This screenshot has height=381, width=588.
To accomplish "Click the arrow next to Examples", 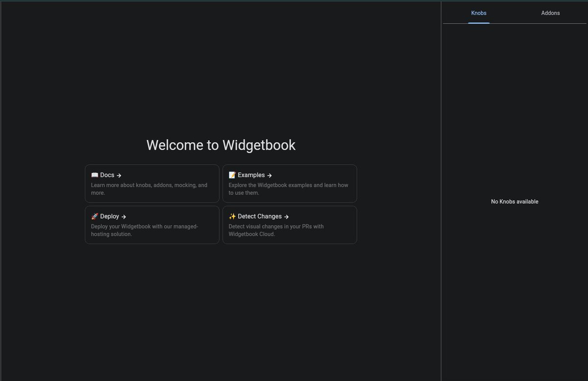I will pyautogui.click(x=269, y=176).
